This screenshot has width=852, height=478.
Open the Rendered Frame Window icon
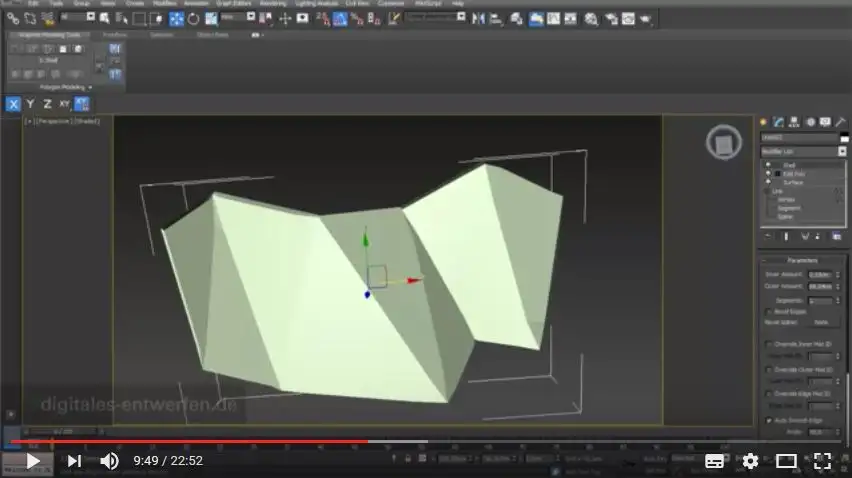pyautogui.click(x=628, y=19)
